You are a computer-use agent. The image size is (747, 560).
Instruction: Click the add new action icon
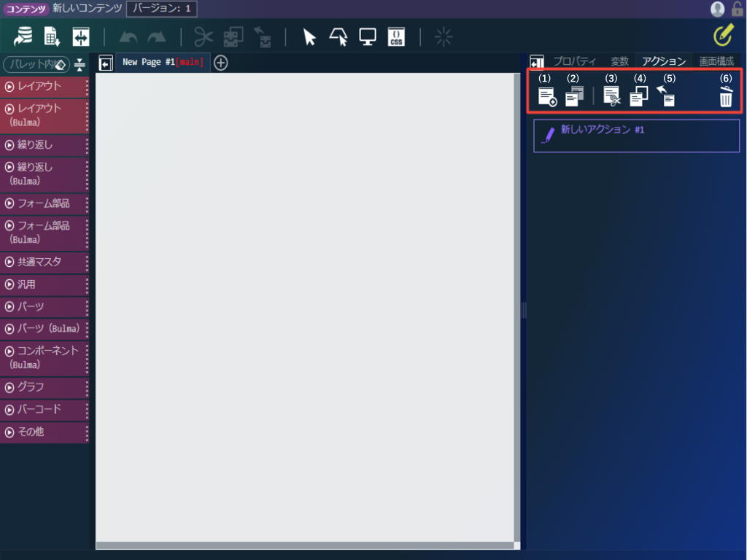pos(547,97)
